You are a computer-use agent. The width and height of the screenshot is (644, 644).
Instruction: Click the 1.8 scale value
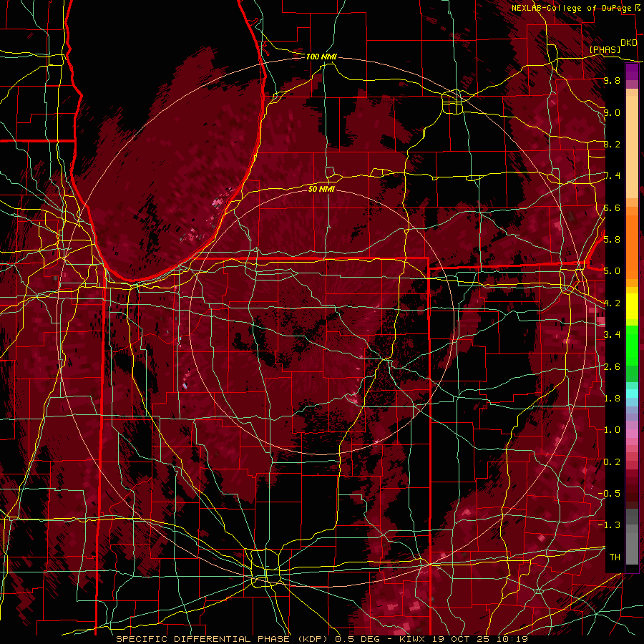click(x=612, y=398)
